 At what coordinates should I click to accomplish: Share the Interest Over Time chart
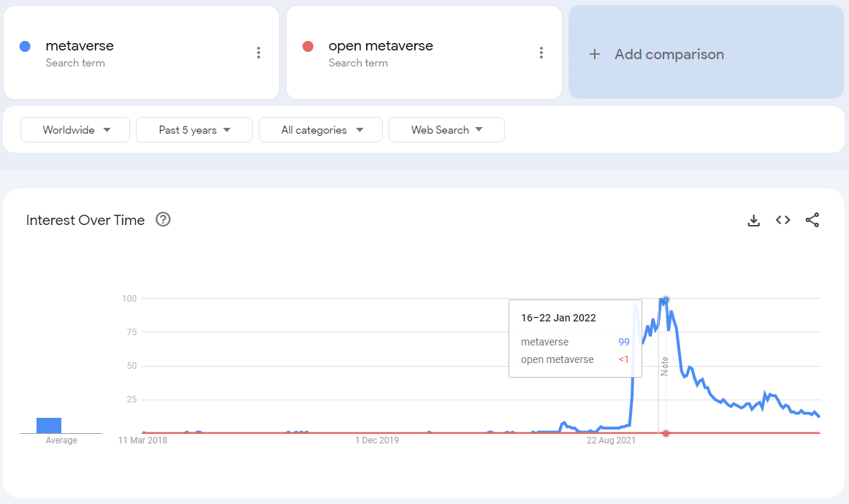[x=812, y=221]
